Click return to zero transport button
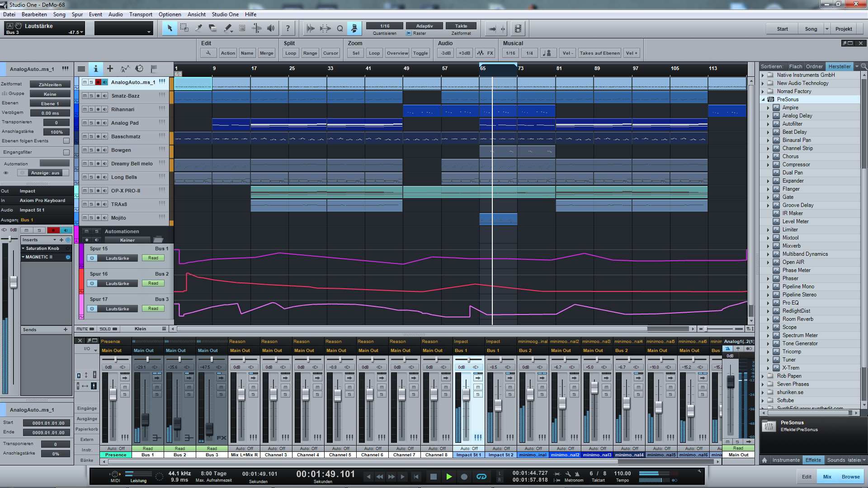Viewport: 868px width, 488px height. click(416, 476)
